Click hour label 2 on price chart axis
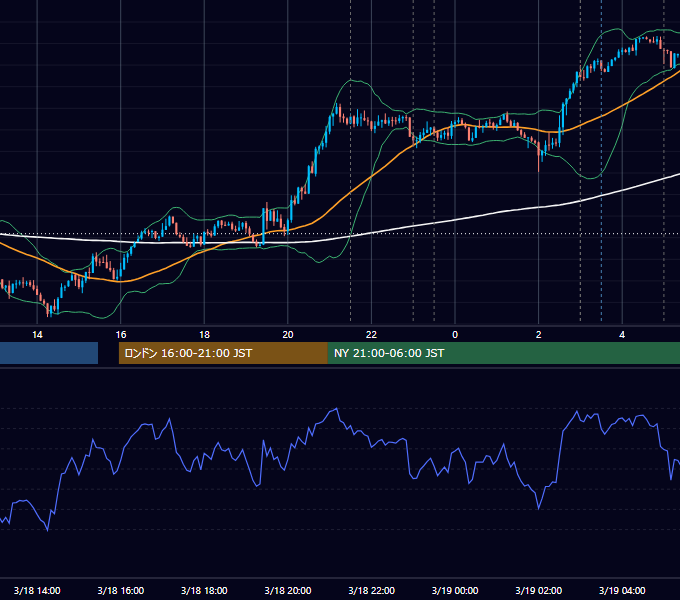This screenshot has height=600, width=680. (x=539, y=334)
